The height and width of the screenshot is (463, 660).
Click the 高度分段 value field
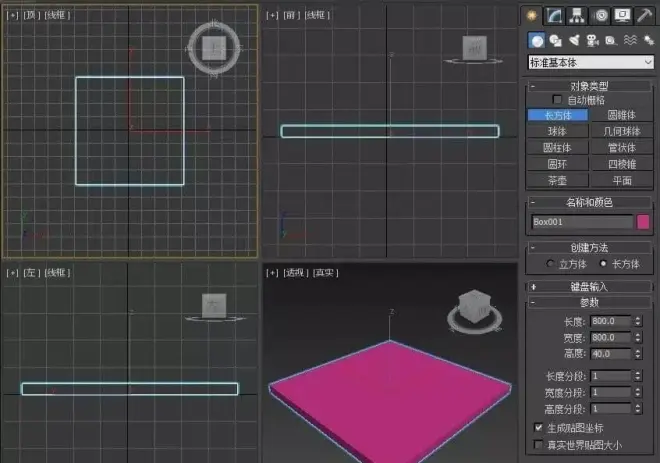(611, 409)
